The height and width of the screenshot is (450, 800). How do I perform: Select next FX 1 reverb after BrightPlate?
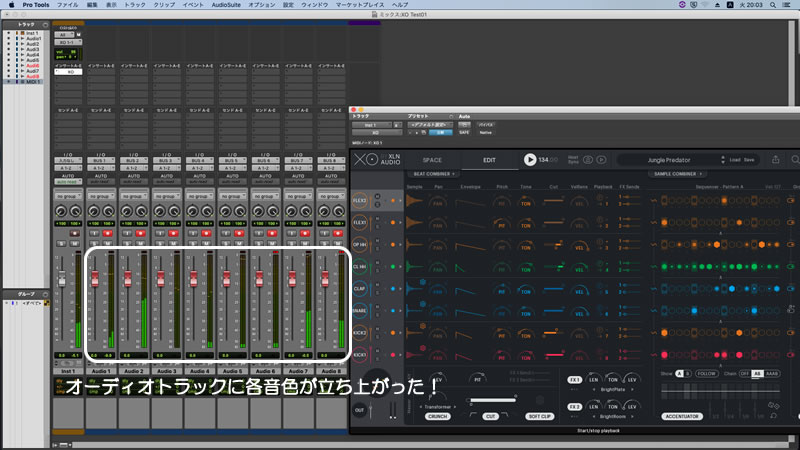(632, 389)
